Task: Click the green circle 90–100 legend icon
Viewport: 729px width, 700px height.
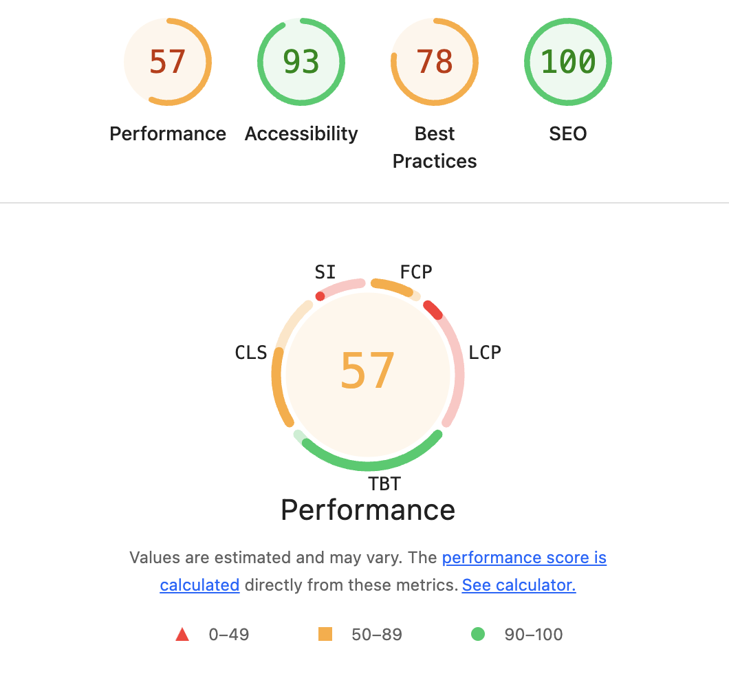Action: tap(477, 634)
